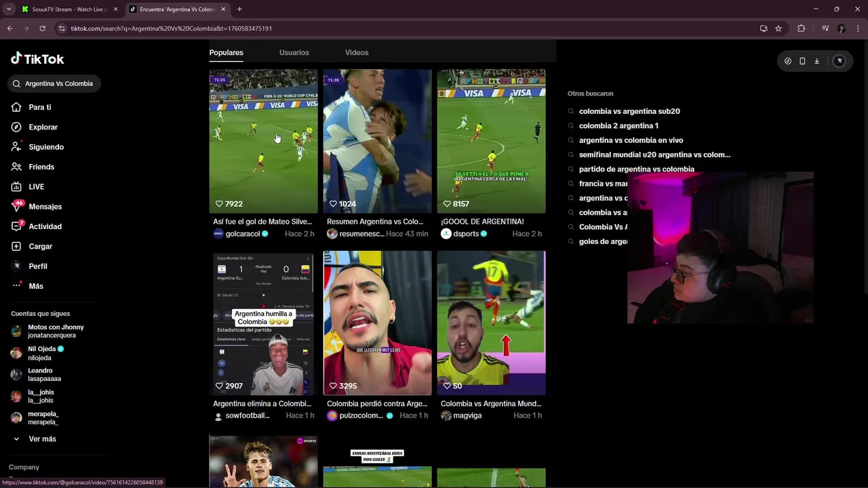The image size is (868, 488).
Task: Open a new browser tab
Action: tap(239, 9)
